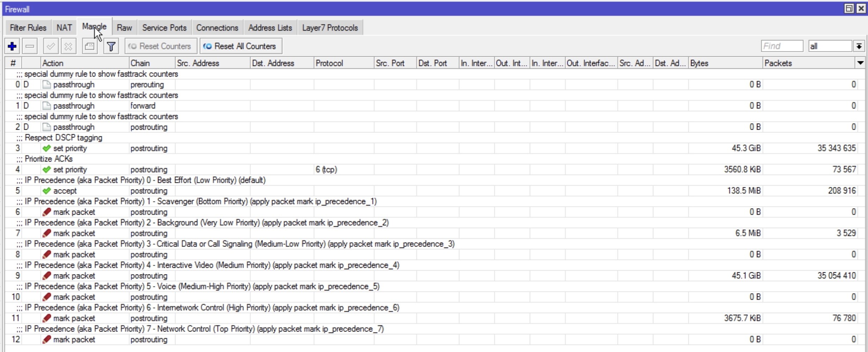Click the Find search field
The height and width of the screenshot is (352, 868).
[x=782, y=46]
